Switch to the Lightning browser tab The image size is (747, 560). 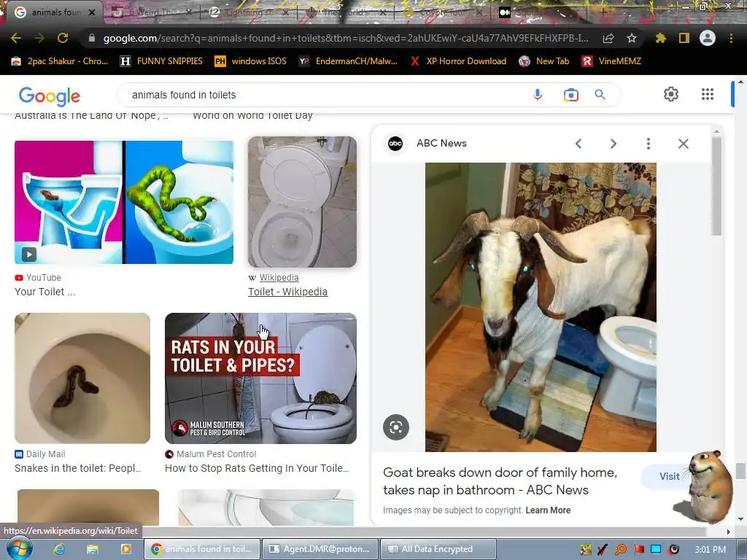point(249,13)
